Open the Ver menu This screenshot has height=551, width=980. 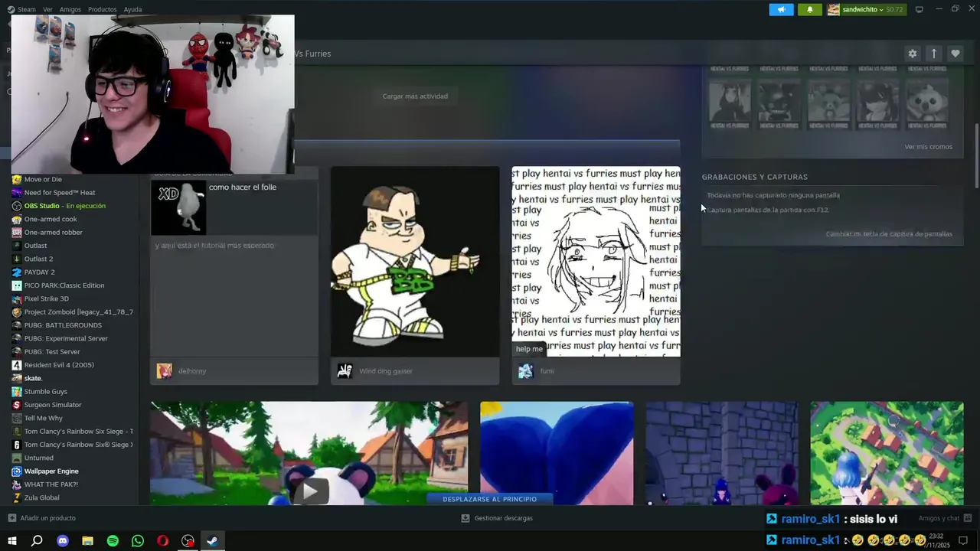(47, 9)
